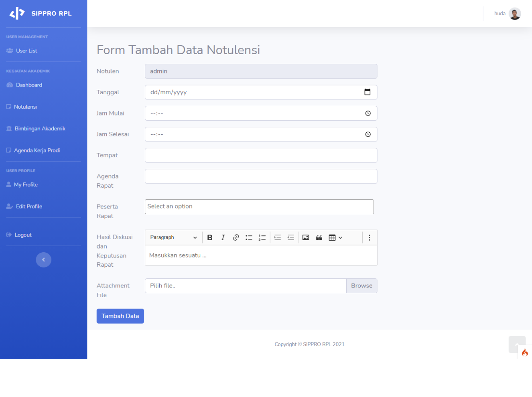Insert a bulleted list
Screen dimensions: 532x397
[x=249, y=237]
